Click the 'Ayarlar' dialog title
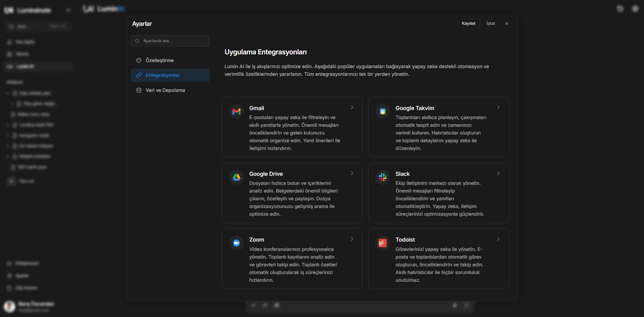 [x=142, y=24]
